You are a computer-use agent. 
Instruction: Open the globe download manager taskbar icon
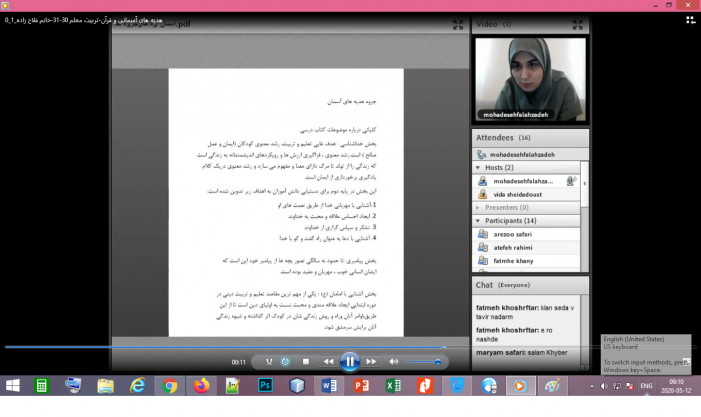click(489, 386)
